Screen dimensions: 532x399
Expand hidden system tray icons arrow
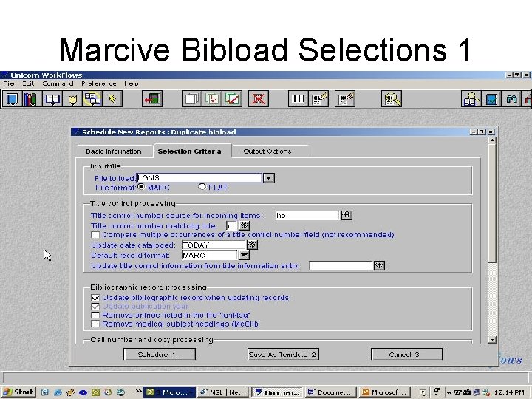coord(449,392)
